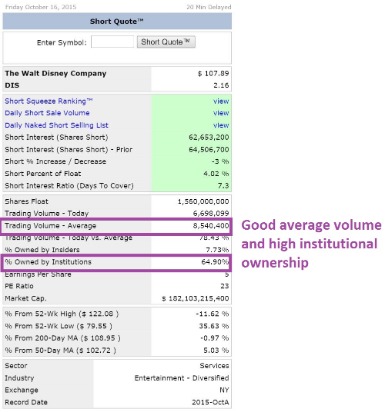The width and height of the screenshot is (385, 412).
Task: Click view link for Daily Short Sale Volume
Action: [221, 113]
